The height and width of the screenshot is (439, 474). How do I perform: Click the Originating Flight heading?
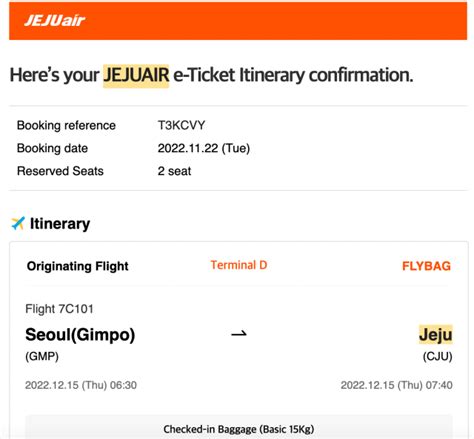78,266
